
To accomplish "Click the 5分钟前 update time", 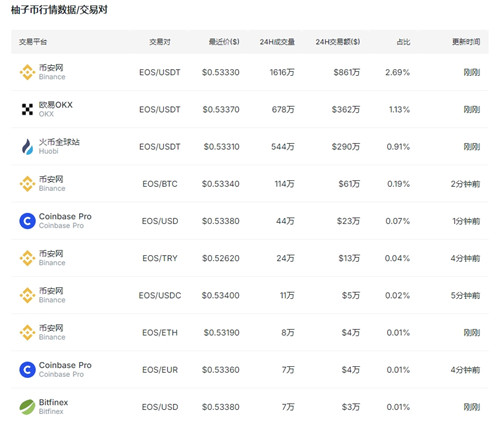I will (x=465, y=295).
